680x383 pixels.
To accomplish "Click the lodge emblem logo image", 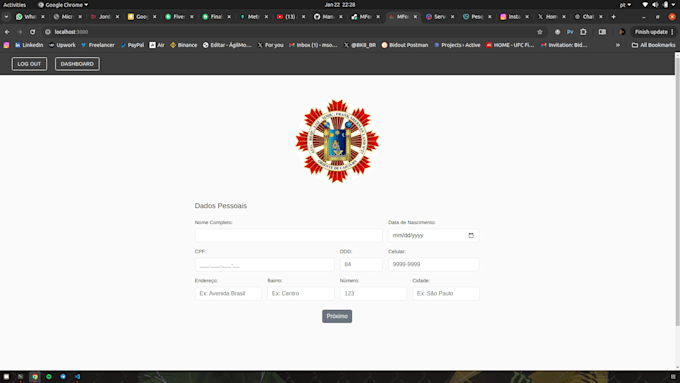I will (337, 141).
